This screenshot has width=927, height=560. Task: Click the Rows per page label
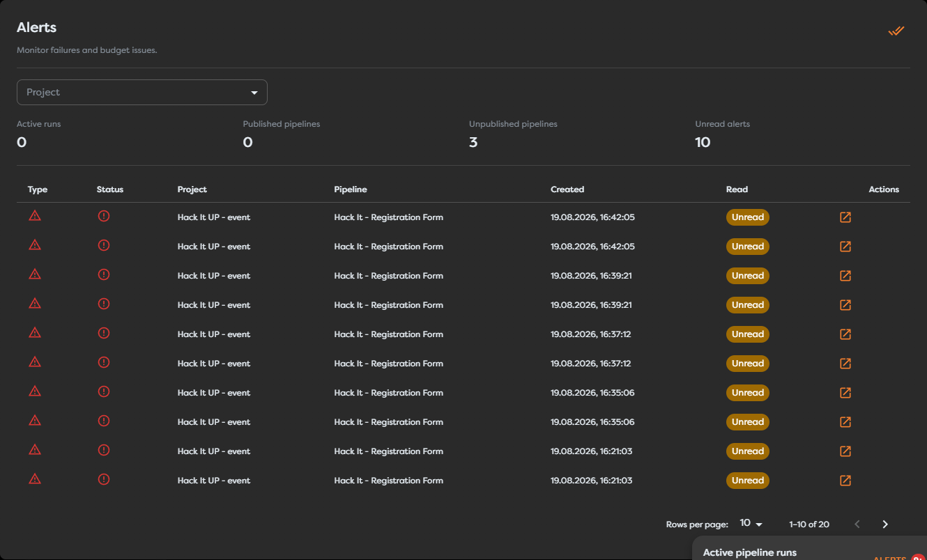pyautogui.click(x=697, y=524)
